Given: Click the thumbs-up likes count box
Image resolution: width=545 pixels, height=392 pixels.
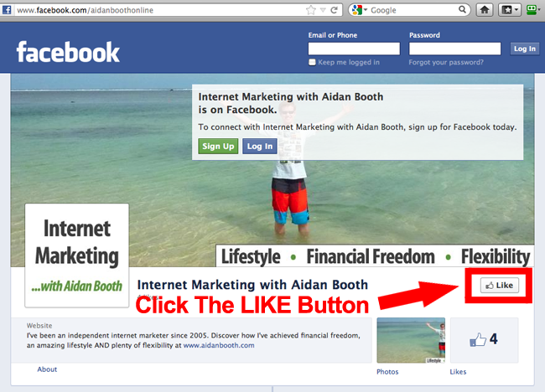Looking at the screenshot, I should pos(484,340).
